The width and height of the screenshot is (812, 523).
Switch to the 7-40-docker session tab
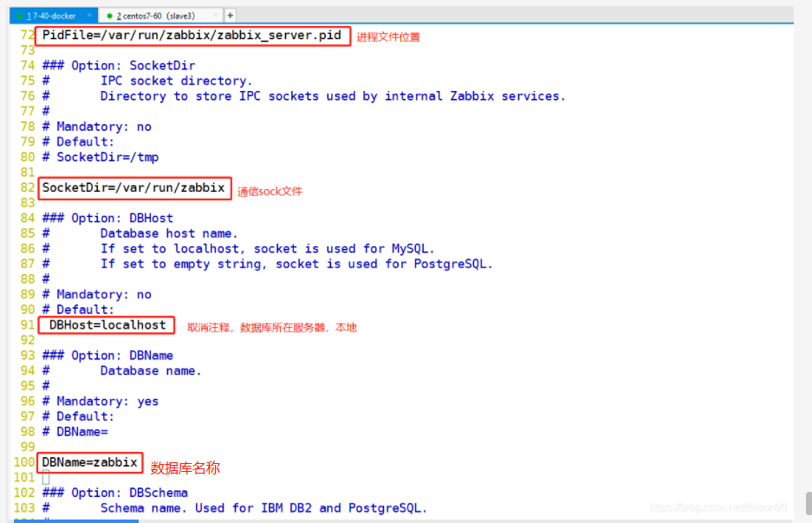pos(54,16)
